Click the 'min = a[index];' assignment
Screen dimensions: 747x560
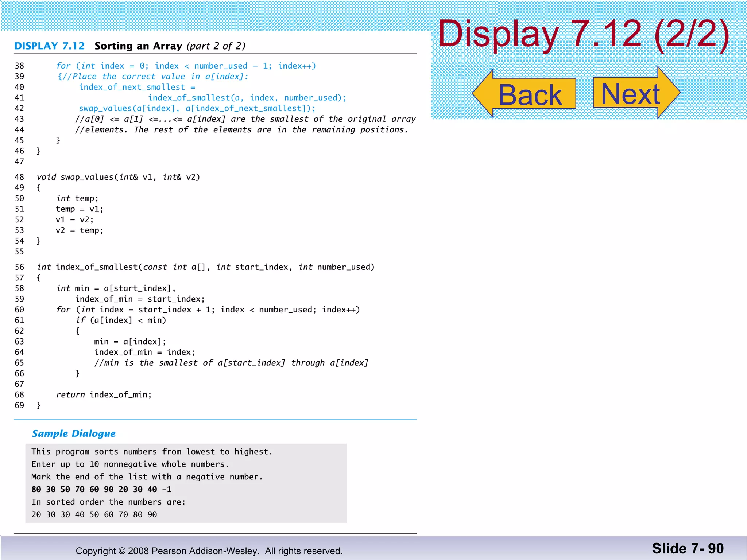(130, 342)
